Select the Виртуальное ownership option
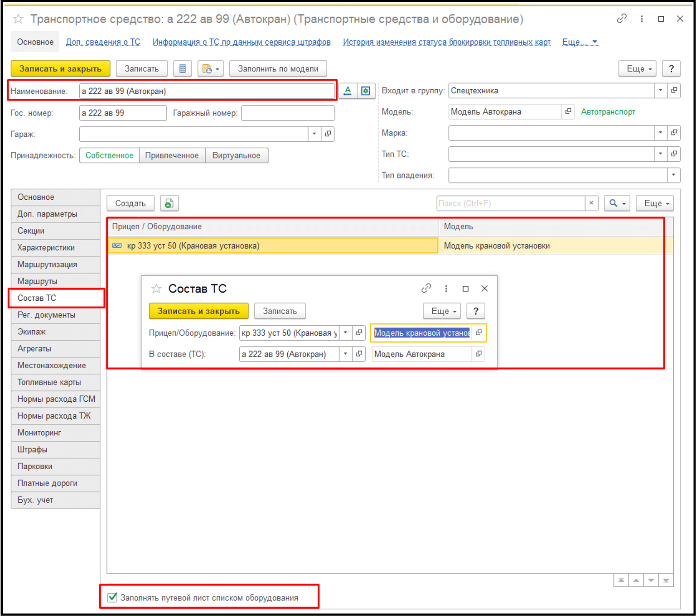The width and height of the screenshot is (696, 616). click(x=236, y=155)
